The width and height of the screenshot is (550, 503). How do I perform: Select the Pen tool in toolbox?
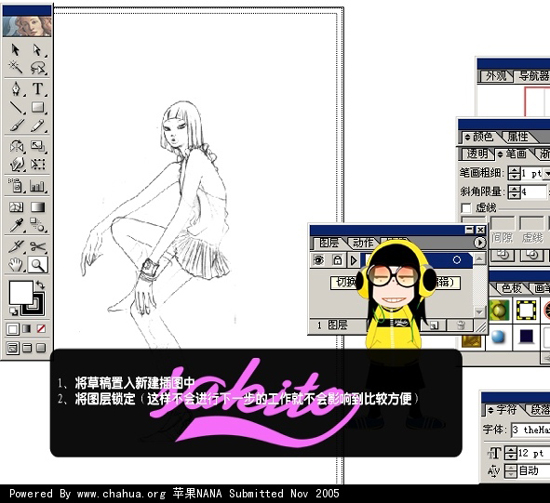16,89
